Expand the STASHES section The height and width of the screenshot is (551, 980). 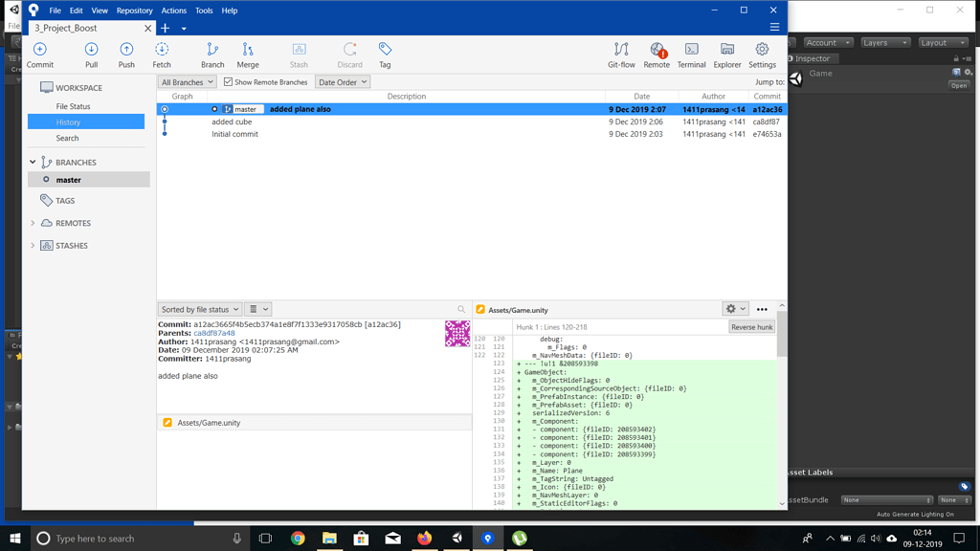[x=33, y=246]
